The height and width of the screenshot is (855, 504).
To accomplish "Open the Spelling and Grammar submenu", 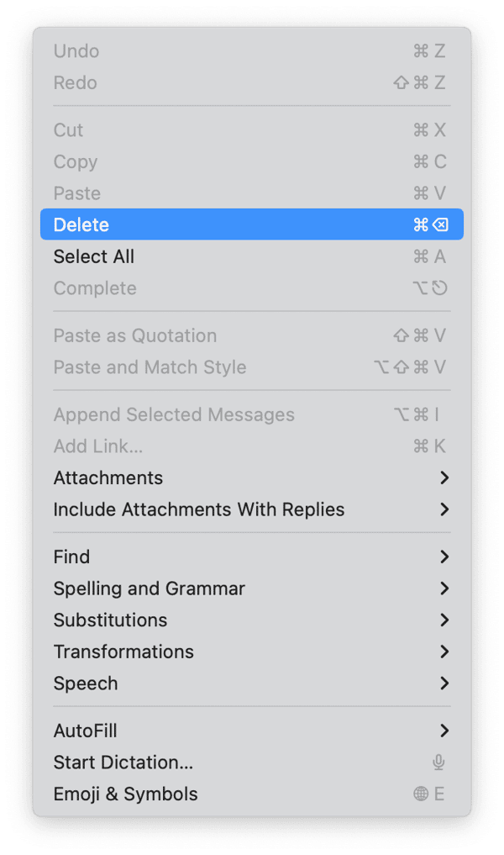I will (x=150, y=588).
